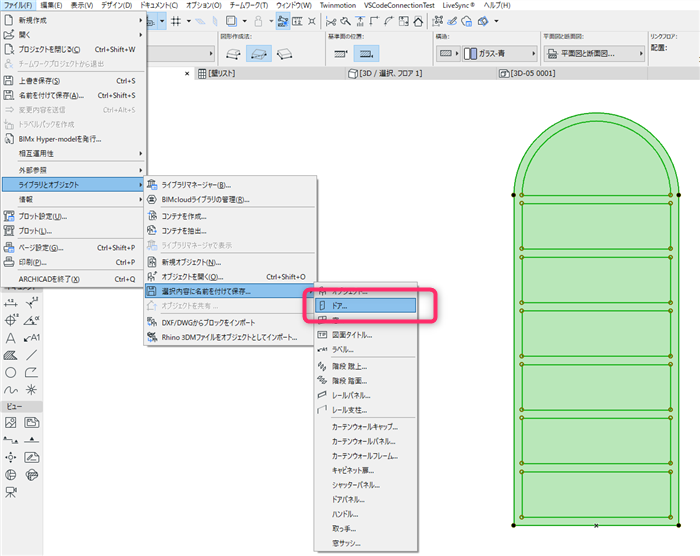700x556 pixels.
Task: Choose the third geometry method icon
Action: pos(284,54)
